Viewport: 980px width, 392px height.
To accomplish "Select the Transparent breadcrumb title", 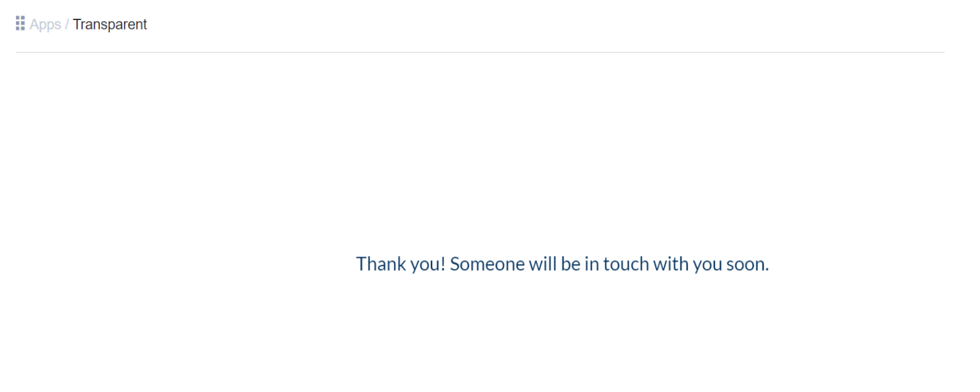I will point(110,25).
